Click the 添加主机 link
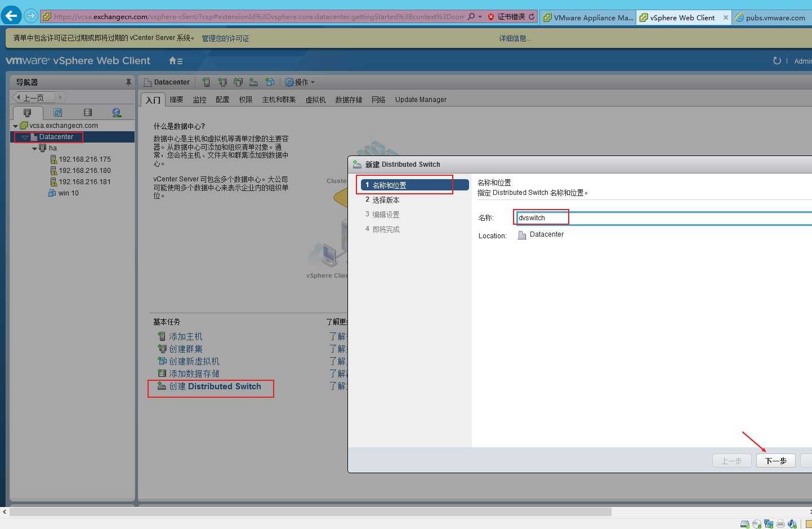The width and height of the screenshot is (812, 529). click(x=186, y=336)
